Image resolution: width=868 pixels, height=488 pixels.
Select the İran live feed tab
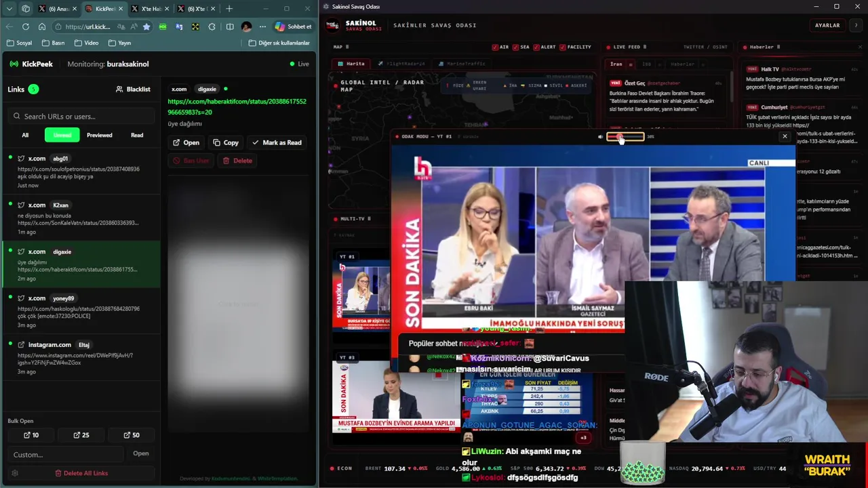point(619,64)
